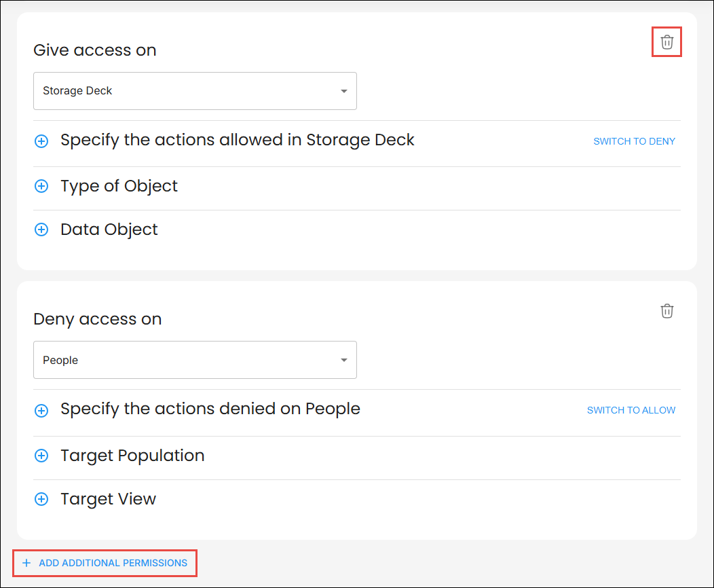The image size is (714, 588).
Task: Switch Storage Deck permission to deny
Action: click(634, 141)
